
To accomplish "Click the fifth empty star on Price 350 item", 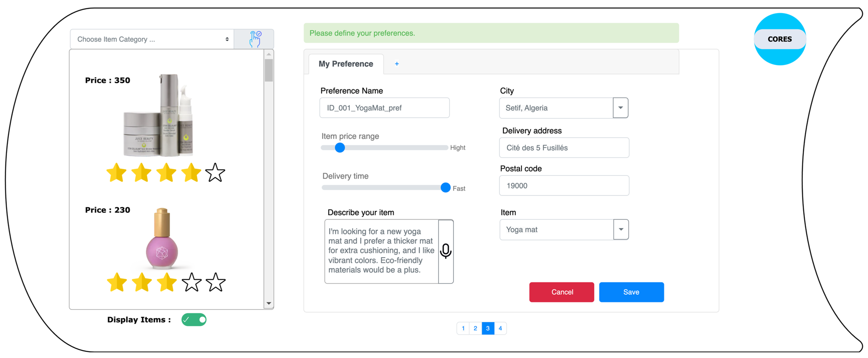I will pos(215,173).
